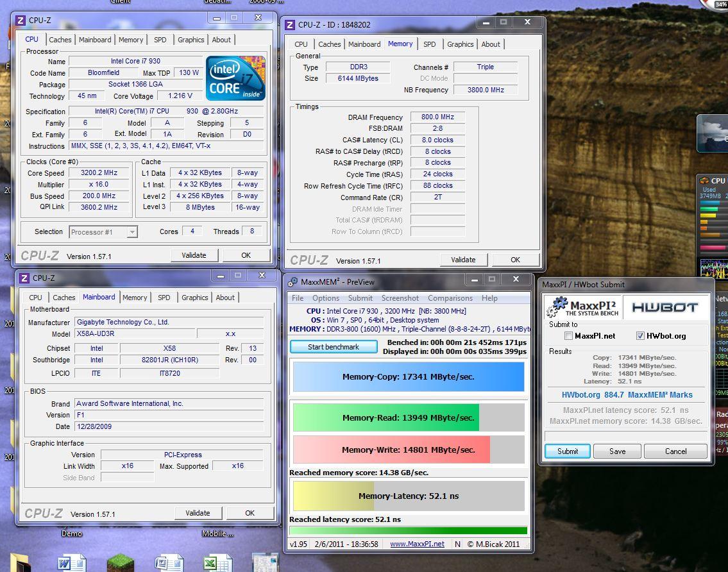Click the Demo desktop icon label

[x=71, y=534]
